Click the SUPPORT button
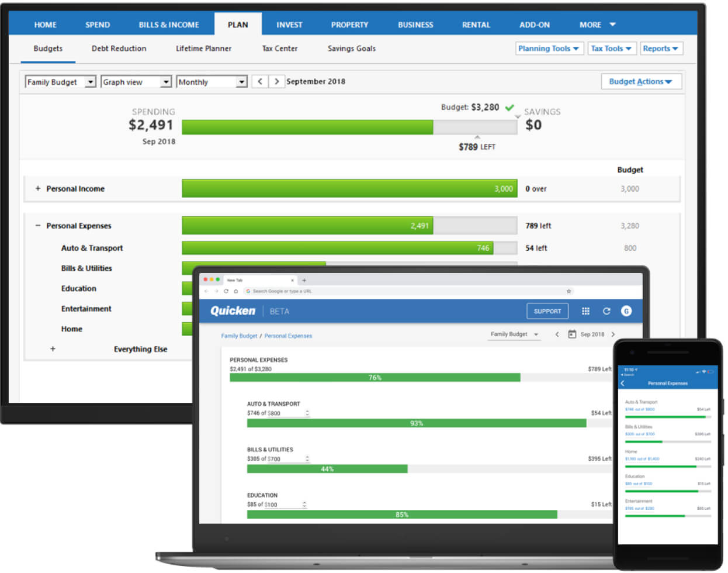 click(x=547, y=311)
